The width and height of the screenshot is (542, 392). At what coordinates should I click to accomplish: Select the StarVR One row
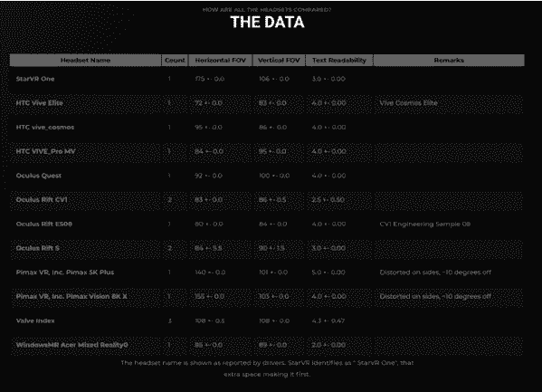coord(267,79)
